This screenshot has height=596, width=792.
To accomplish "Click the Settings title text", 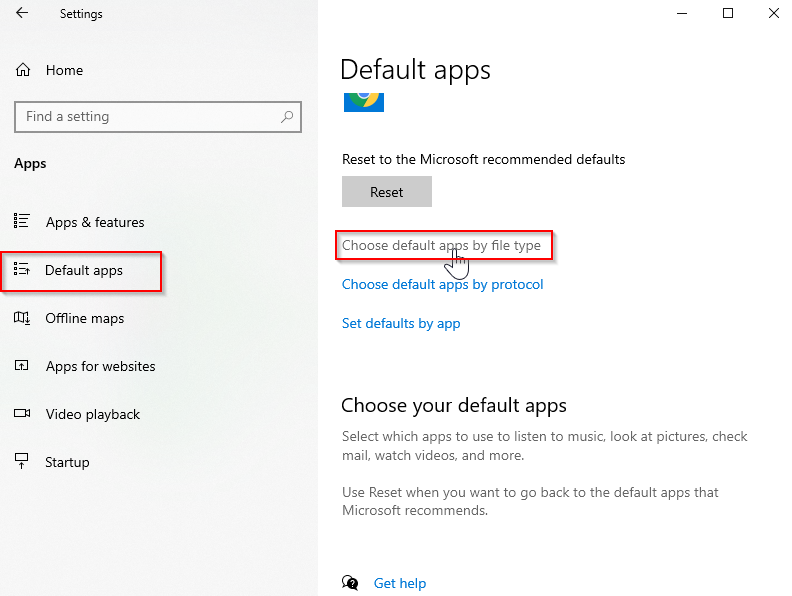I will point(81,14).
